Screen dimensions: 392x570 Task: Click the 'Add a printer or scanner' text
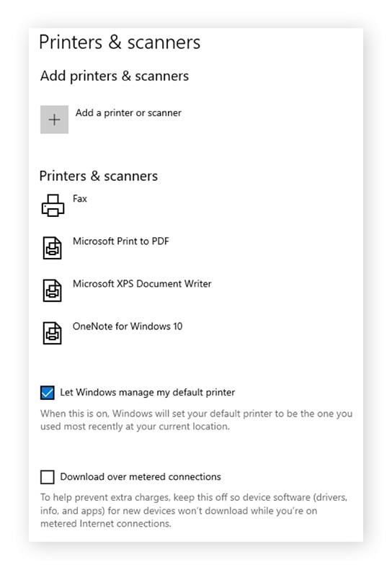128,113
